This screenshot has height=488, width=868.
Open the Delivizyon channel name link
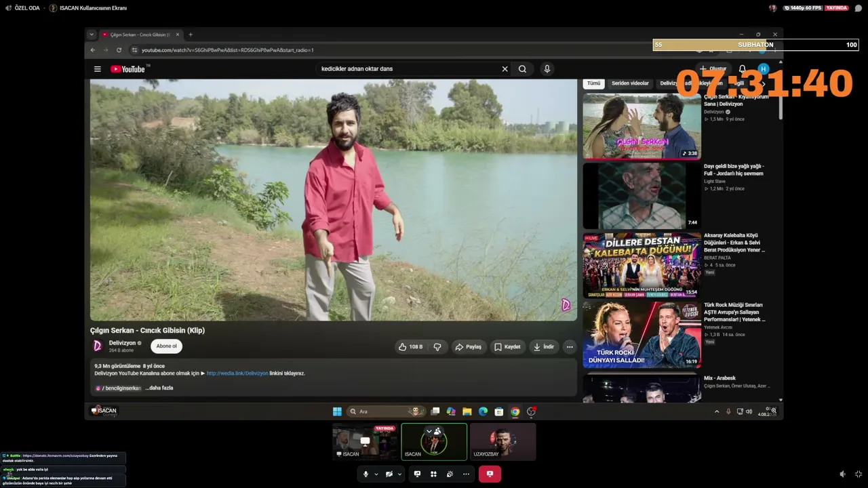tap(122, 343)
